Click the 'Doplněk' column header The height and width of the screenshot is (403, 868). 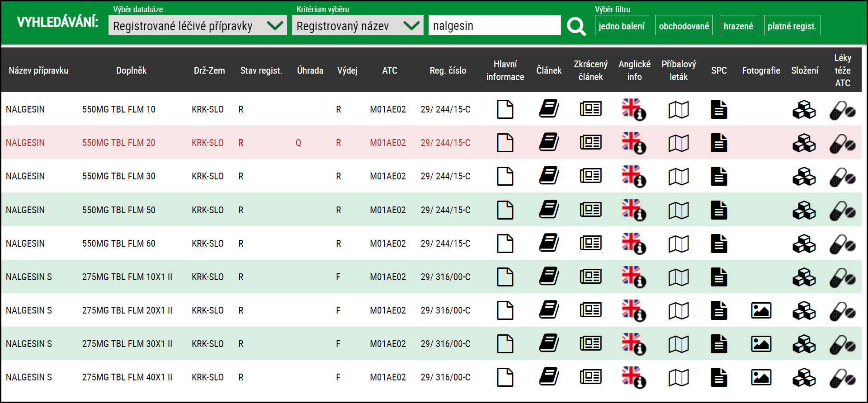[131, 70]
